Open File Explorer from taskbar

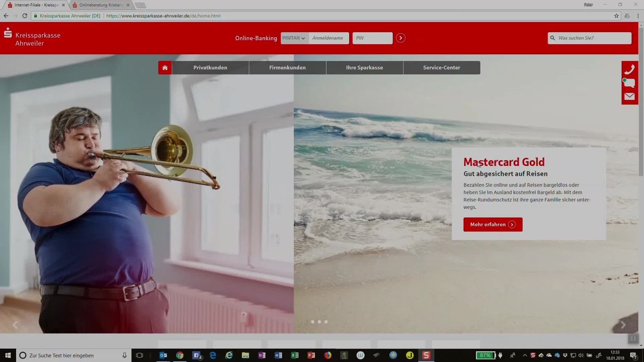pos(246,355)
